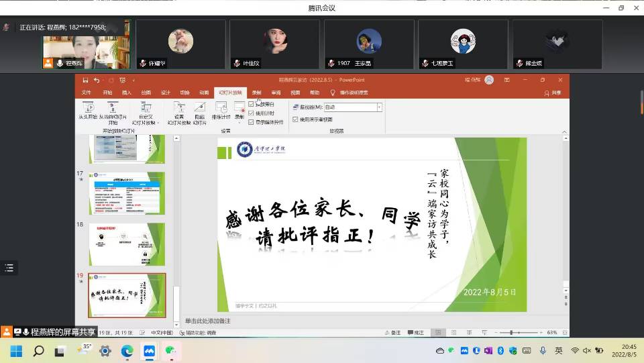The width and height of the screenshot is (644, 363).
Task: Open Microsoft Edge from the taskbar
Action: pos(127,351)
